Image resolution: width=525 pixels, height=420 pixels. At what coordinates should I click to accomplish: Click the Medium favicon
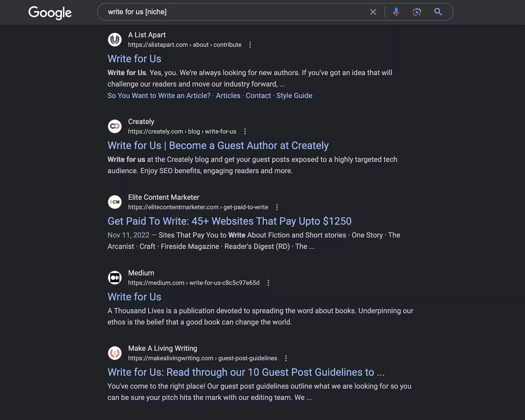[x=115, y=278]
